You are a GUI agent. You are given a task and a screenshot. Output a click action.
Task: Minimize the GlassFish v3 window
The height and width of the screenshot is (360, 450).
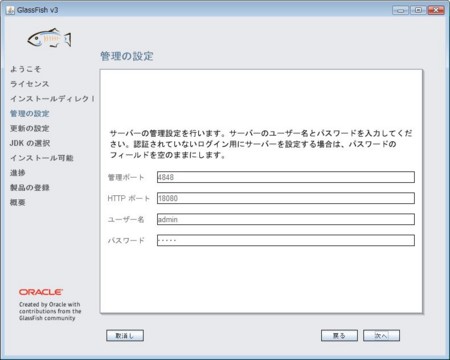[x=400, y=10]
